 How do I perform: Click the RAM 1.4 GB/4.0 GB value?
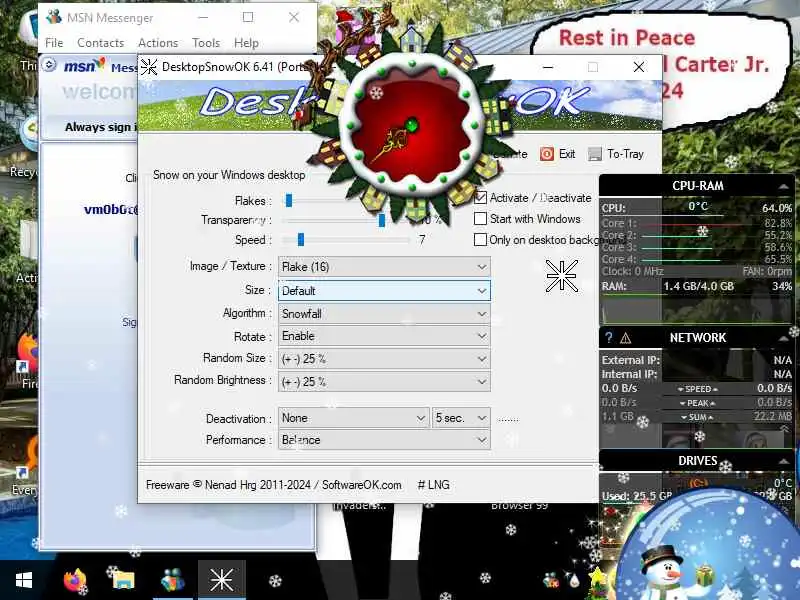pos(698,286)
